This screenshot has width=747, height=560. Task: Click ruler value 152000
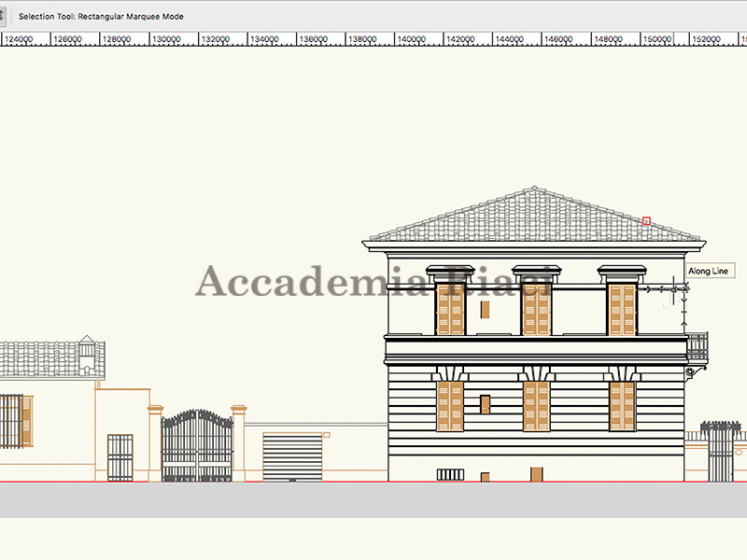[x=707, y=39]
